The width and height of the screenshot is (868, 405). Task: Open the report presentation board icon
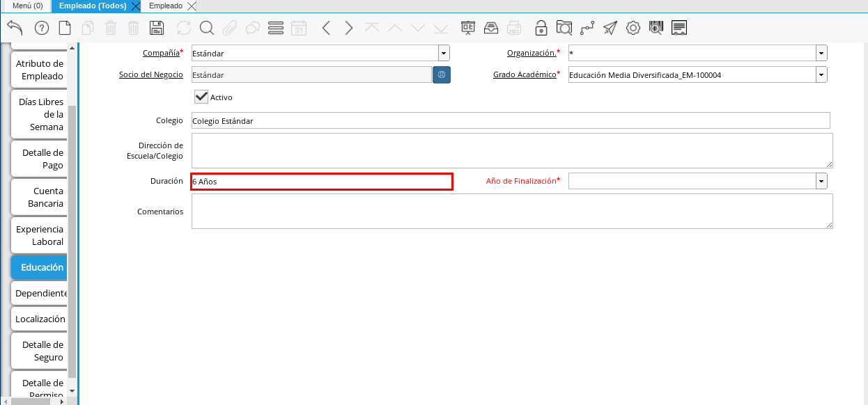(x=468, y=28)
